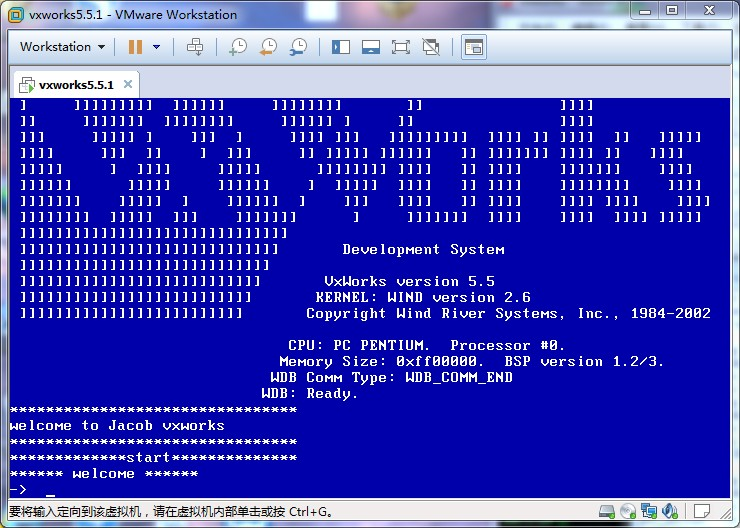740x528 pixels.
Task: Click the 'WDB Comm Type: WDB_COMM_END' line
Action: [x=391, y=377]
